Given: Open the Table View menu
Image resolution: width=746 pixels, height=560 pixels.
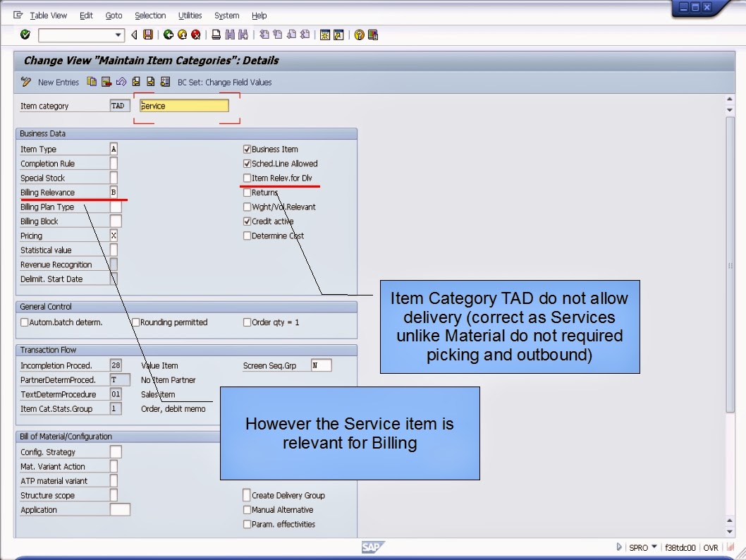Looking at the screenshot, I should (49, 16).
